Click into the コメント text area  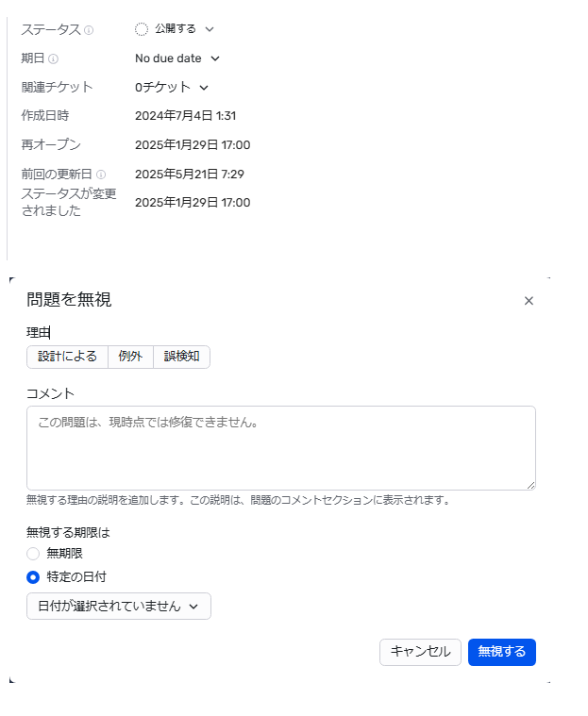[x=280, y=447]
